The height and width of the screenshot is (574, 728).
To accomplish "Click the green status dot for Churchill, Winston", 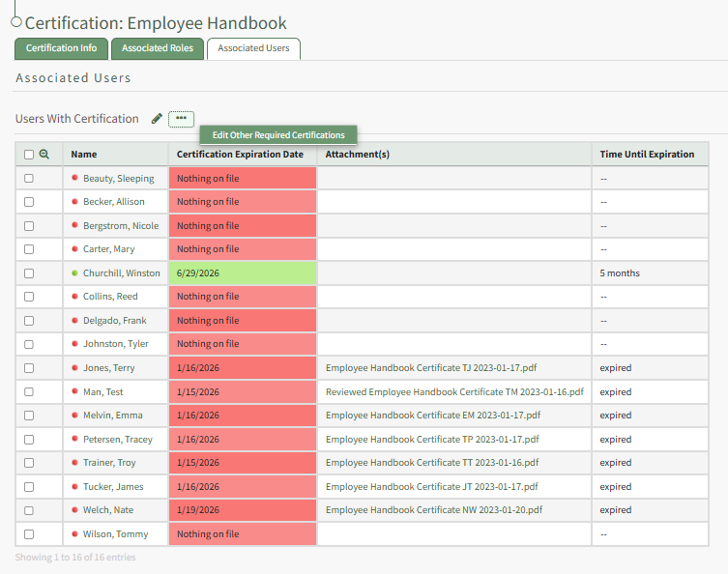I will (74, 273).
